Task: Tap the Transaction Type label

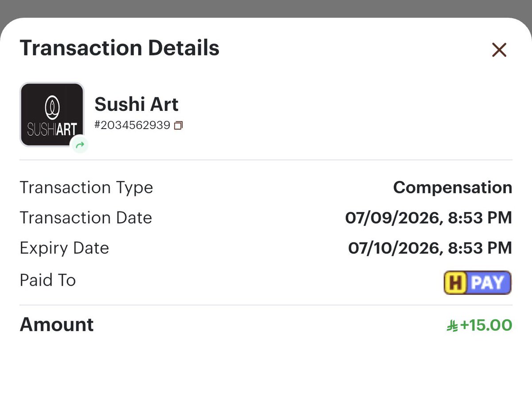Action: (86, 188)
